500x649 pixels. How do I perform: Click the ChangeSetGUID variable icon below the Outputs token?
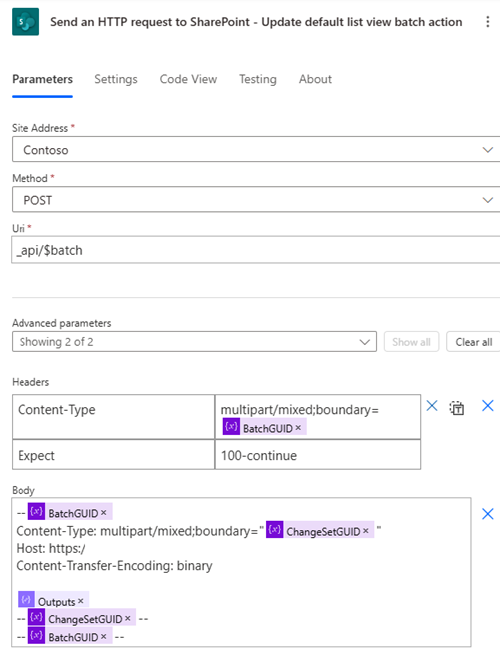click(x=36, y=617)
